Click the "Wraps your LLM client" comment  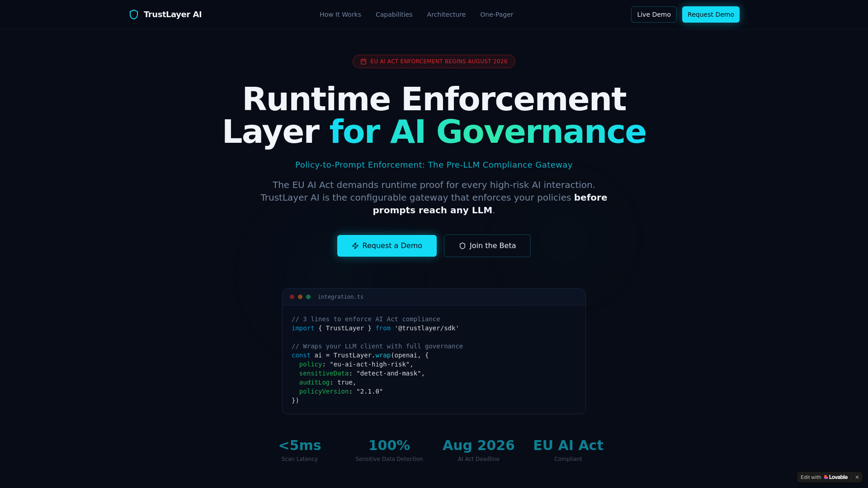pyautogui.click(x=377, y=346)
